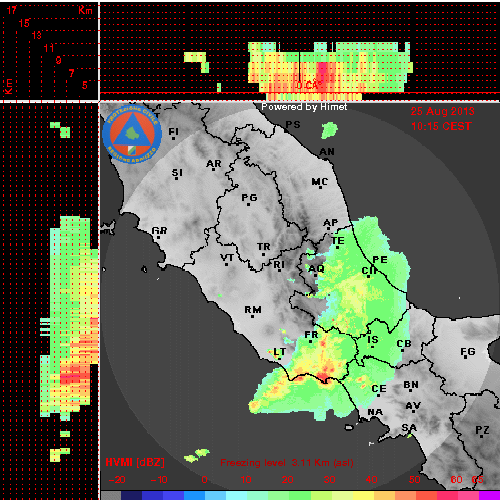Screen dimensions: 500x500
Task: Click the AV city label
Action: click(x=413, y=406)
